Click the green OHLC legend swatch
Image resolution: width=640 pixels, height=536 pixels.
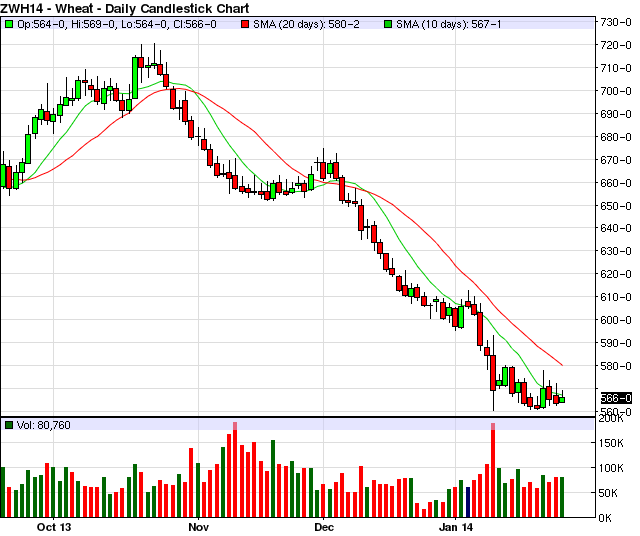click(x=9, y=24)
